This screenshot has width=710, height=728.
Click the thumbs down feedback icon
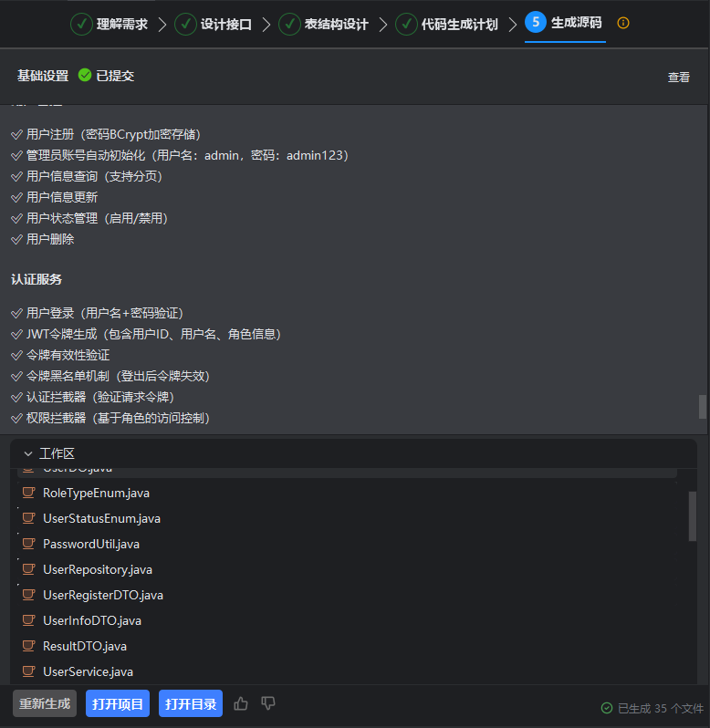point(268,703)
